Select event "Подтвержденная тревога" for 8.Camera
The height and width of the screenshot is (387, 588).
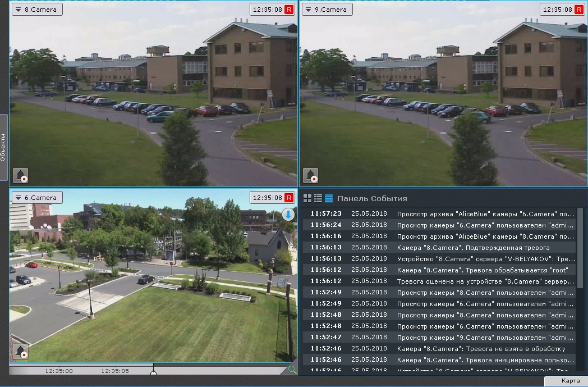[x=439, y=248]
